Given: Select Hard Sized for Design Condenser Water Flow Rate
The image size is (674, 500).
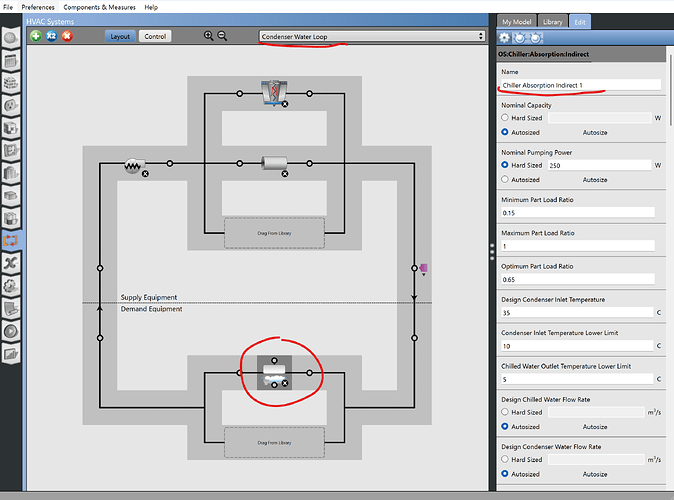Looking at the screenshot, I should click(x=505, y=459).
